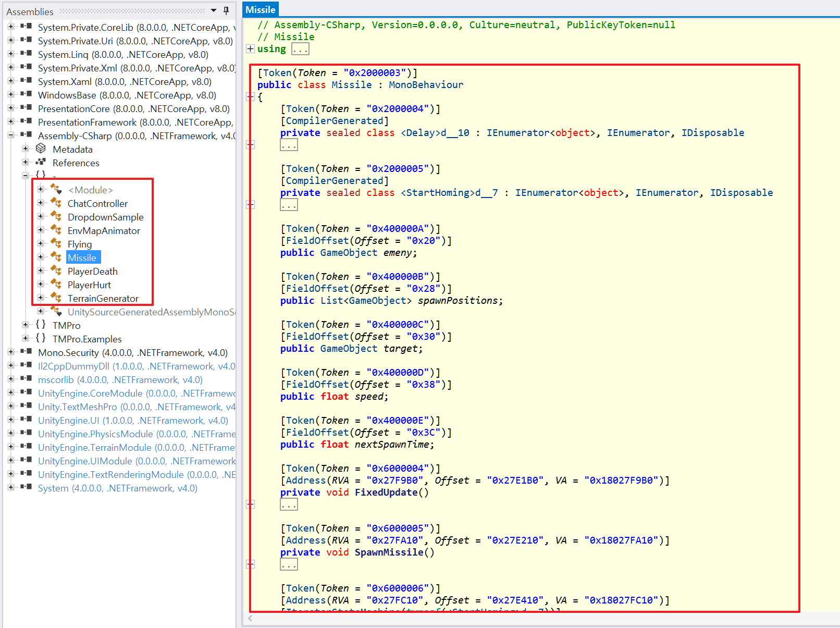Click the Mono.Security assembly icon
This screenshot has height=628, width=840.
coord(26,352)
